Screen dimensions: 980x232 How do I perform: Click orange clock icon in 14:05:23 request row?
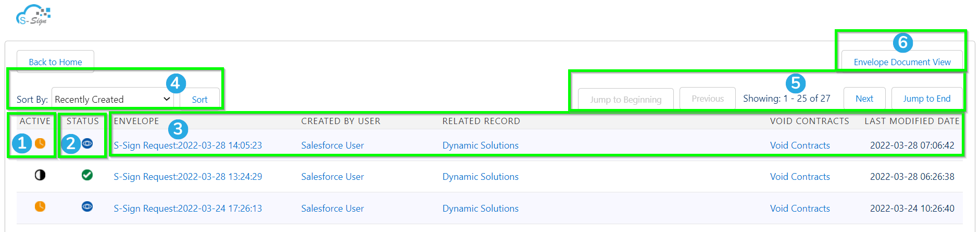40,143
